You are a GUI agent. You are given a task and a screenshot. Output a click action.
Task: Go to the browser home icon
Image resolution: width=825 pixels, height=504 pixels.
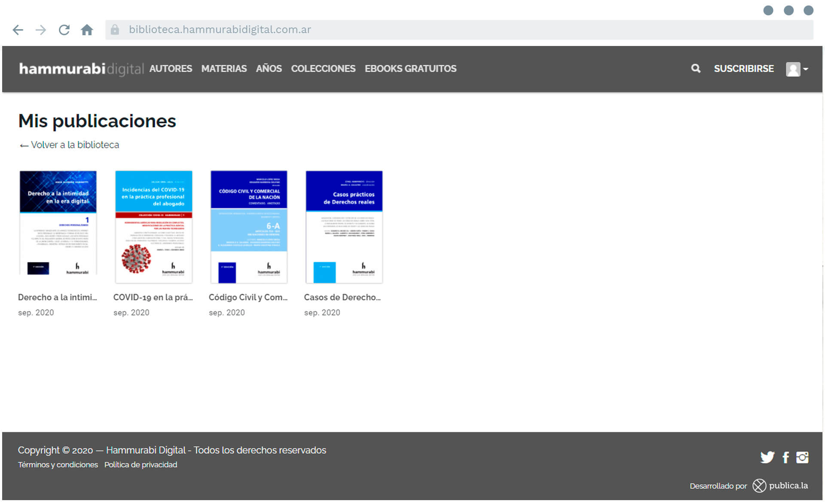click(87, 30)
